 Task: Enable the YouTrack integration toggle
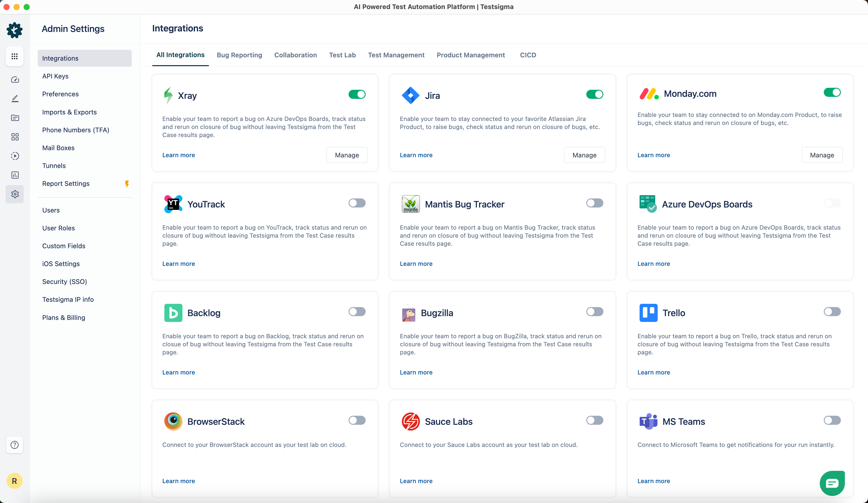357,203
